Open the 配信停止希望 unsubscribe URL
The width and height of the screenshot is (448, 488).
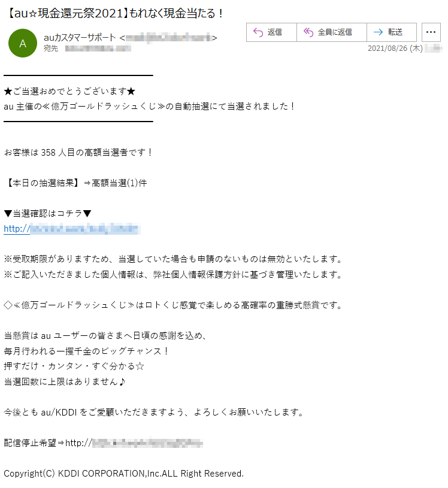134,442
